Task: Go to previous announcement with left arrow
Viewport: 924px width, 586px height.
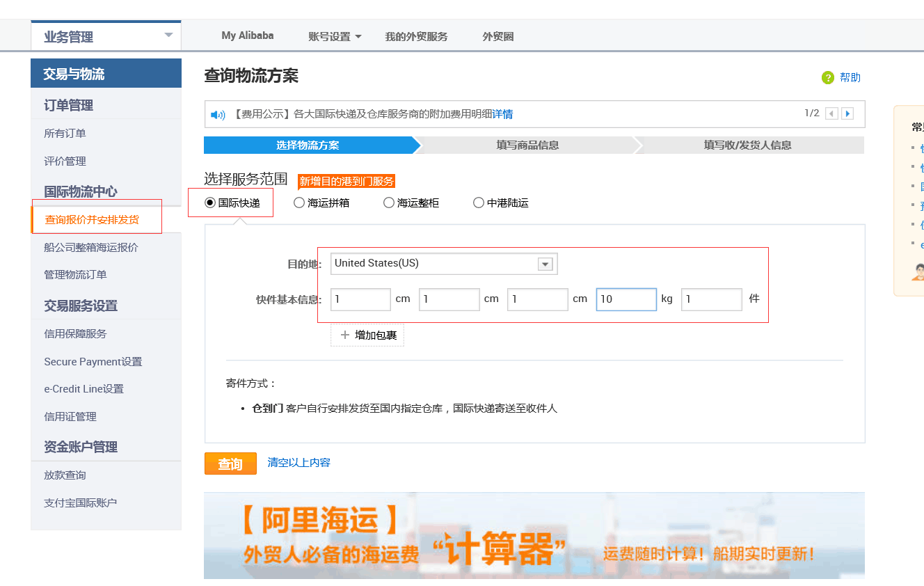Action: (x=831, y=113)
